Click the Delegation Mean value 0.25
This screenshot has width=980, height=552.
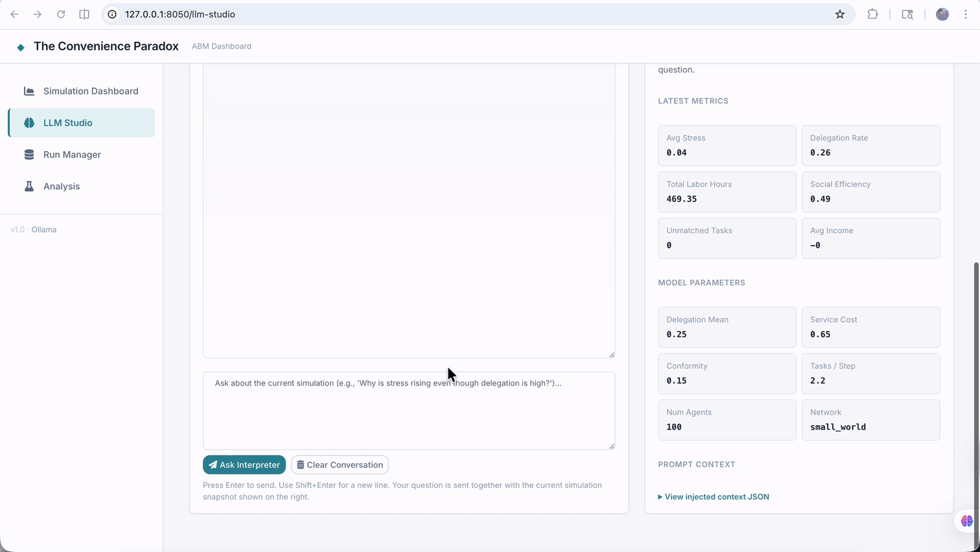tap(677, 335)
